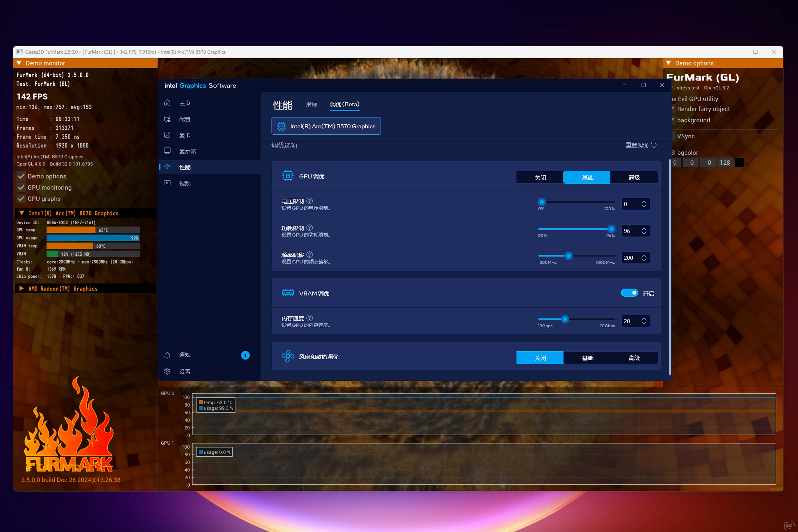Open the 配置 profiles icon in sidebar
This screenshot has width=798, height=532.
click(x=167, y=119)
